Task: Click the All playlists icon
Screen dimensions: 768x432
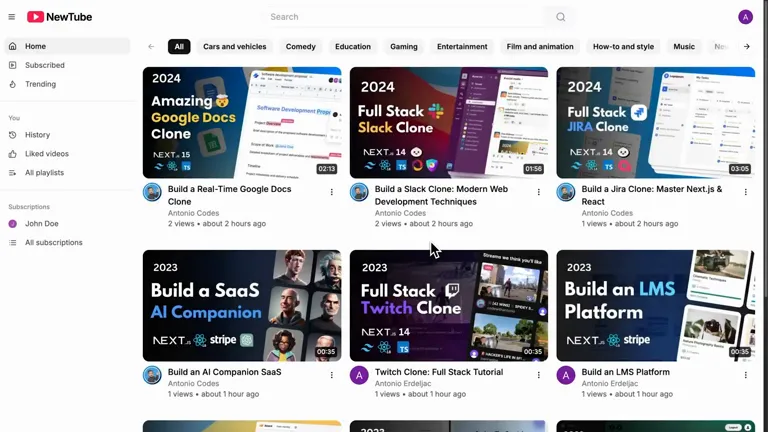Action: [x=13, y=172]
